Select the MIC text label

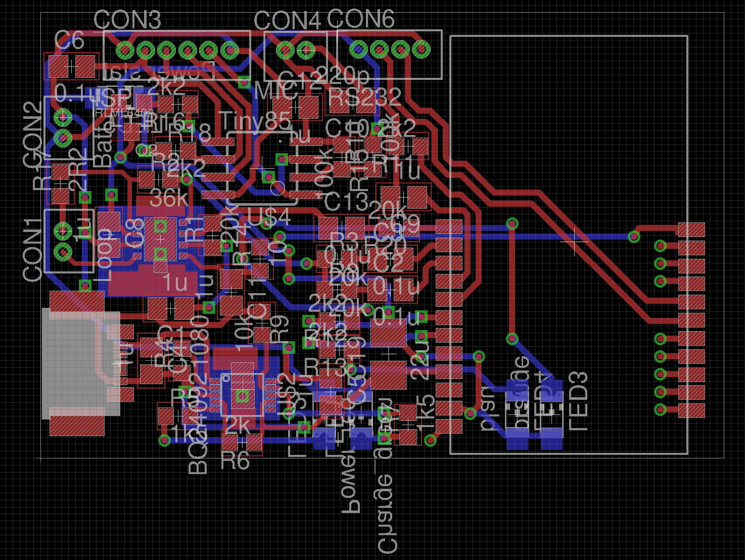276,91
